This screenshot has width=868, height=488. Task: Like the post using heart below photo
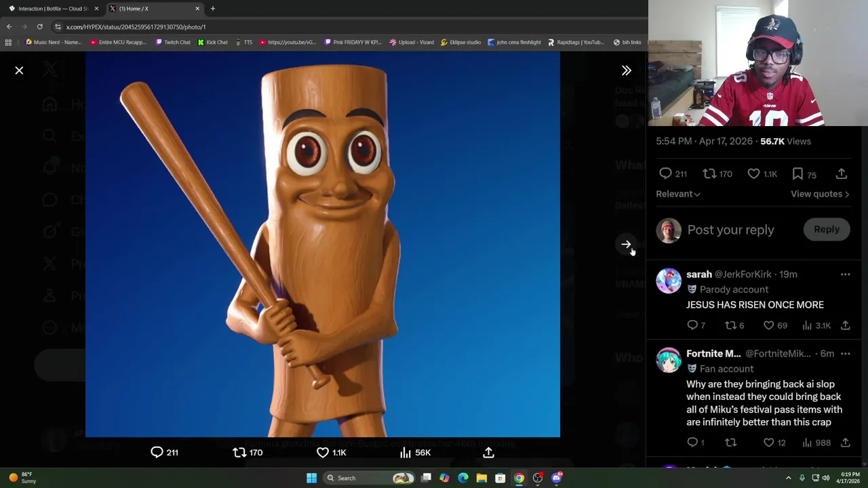click(x=323, y=452)
